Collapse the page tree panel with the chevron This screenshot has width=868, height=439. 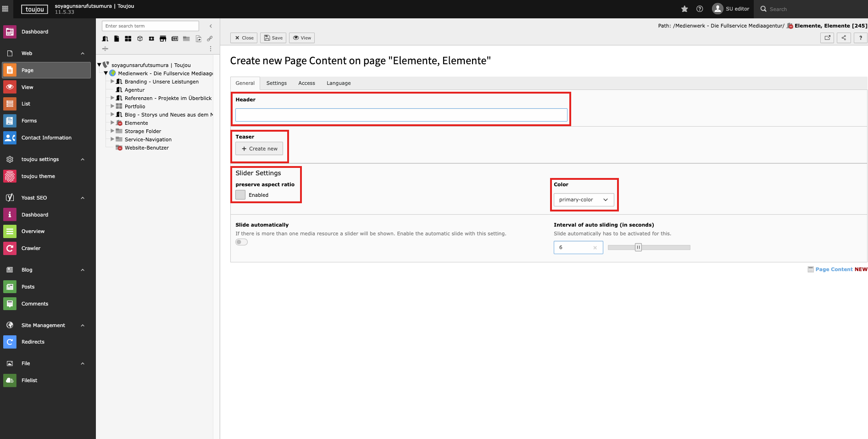tap(211, 26)
